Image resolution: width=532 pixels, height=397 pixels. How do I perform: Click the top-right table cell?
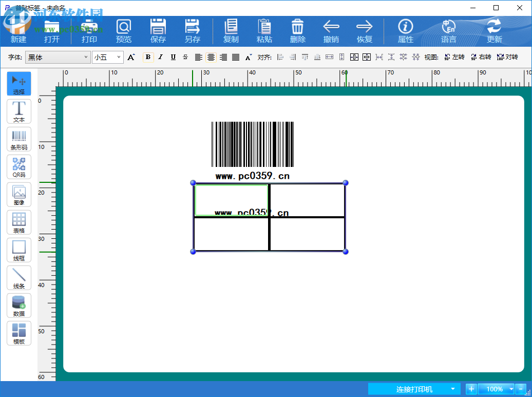(308, 200)
